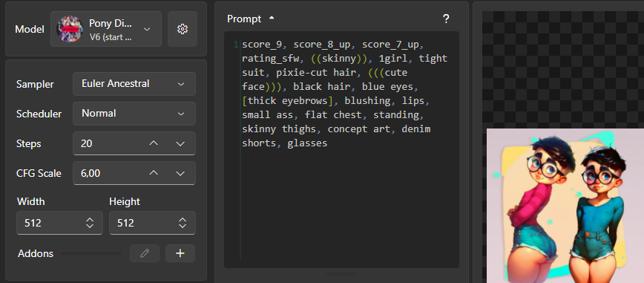Click the prompt help question mark

click(446, 19)
